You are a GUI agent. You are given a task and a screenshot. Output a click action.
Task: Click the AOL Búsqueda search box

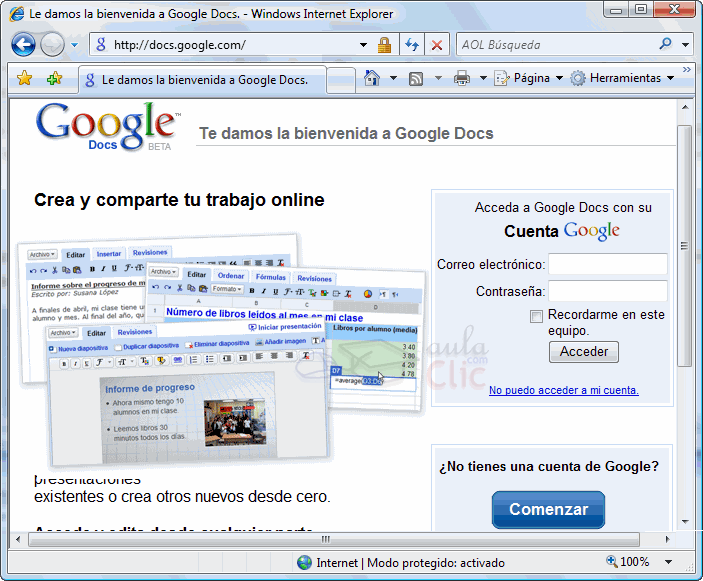pos(556,45)
